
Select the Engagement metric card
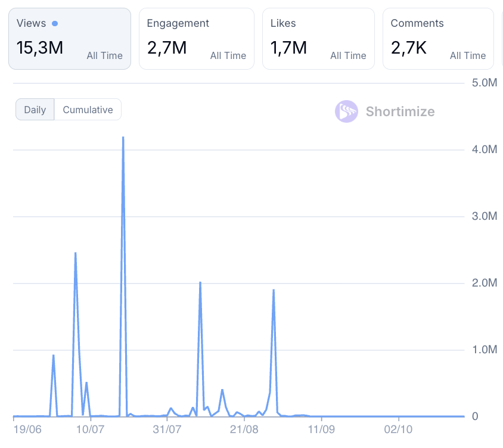196,39
